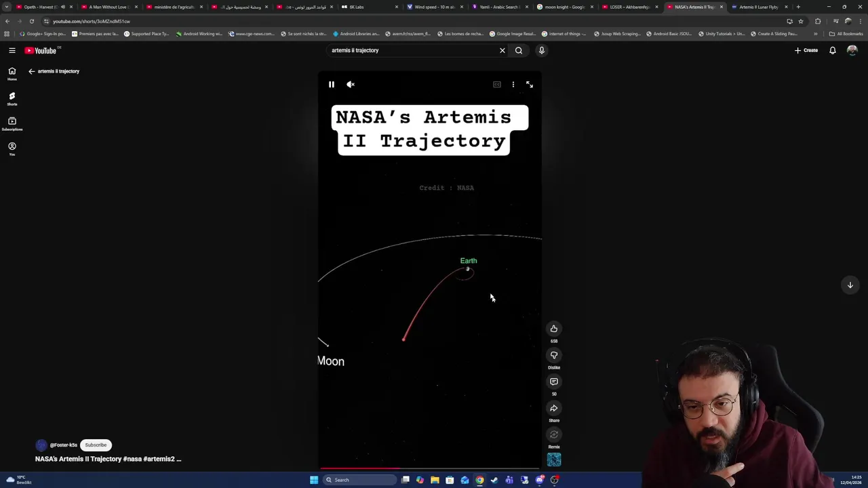Unmute the short's audio
The width and height of the screenshot is (868, 488).
click(x=351, y=85)
